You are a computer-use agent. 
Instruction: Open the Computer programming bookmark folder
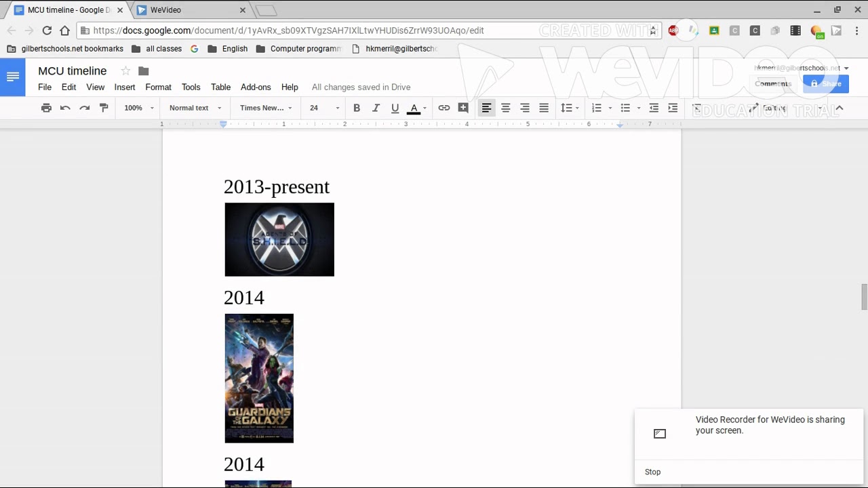tap(299, 49)
